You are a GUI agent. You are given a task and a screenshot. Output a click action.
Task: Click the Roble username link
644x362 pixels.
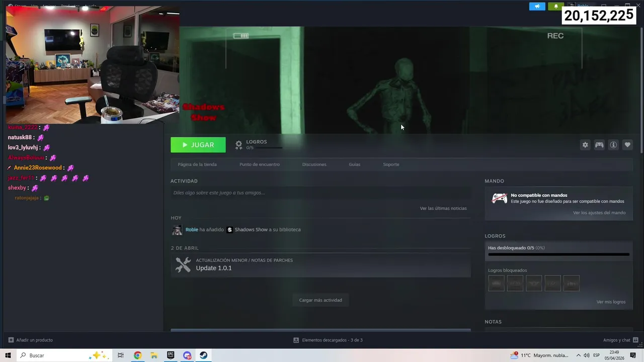(x=192, y=230)
